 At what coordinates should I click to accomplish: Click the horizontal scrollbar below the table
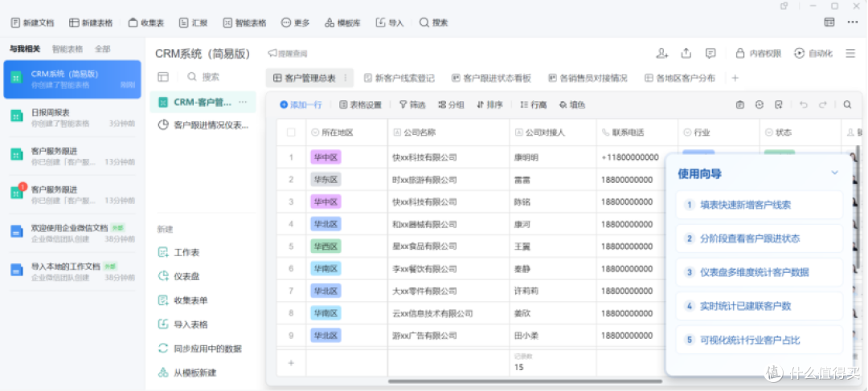tap(525, 381)
